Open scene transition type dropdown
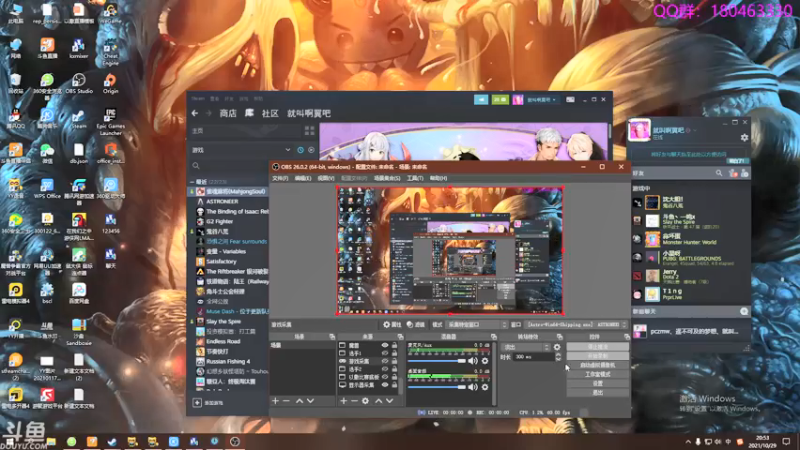This screenshot has height=450, width=800. 526,347
